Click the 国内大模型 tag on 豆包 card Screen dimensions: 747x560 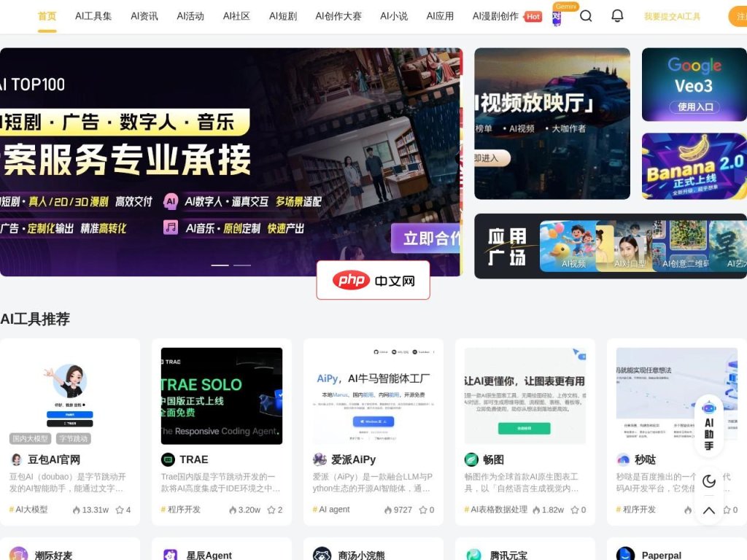(x=30, y=438)
